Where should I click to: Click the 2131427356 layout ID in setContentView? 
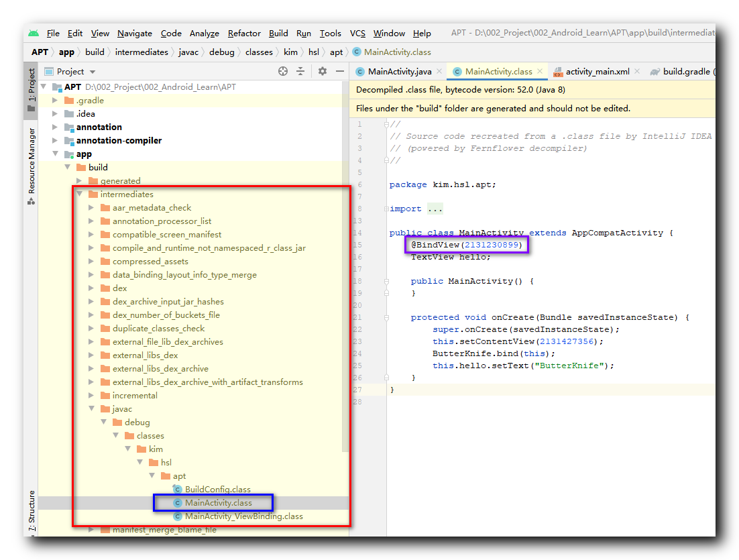567,342
